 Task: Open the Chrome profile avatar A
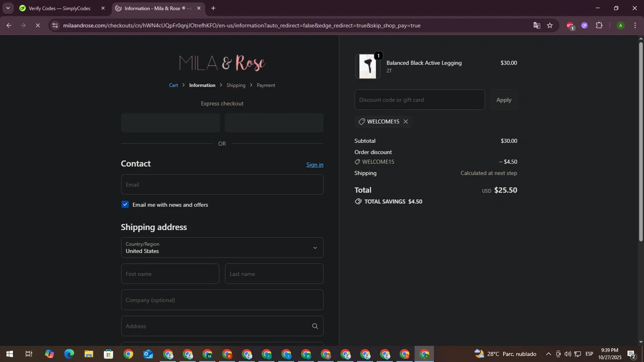(620, 25)
